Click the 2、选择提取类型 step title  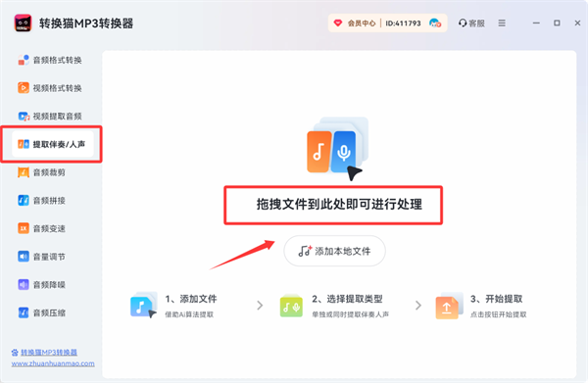(x=347, y=299)
